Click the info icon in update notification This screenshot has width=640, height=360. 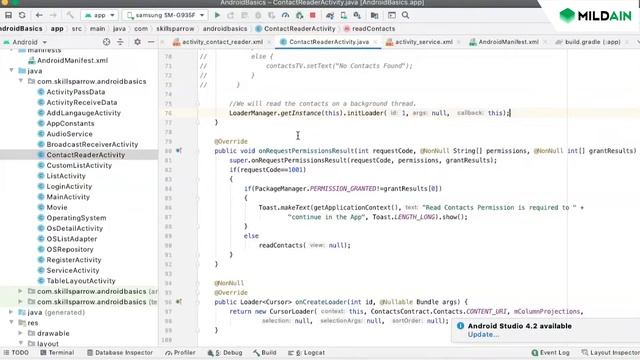460,326
